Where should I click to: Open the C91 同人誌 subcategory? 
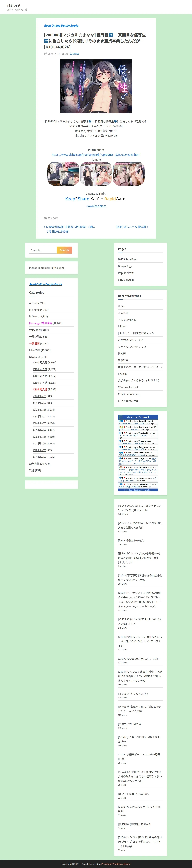pyautogui.click(x=39, y=403)
